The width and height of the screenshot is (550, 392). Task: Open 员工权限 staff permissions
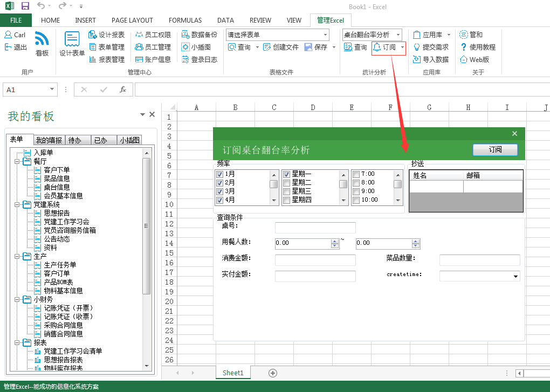coord(153,35)
